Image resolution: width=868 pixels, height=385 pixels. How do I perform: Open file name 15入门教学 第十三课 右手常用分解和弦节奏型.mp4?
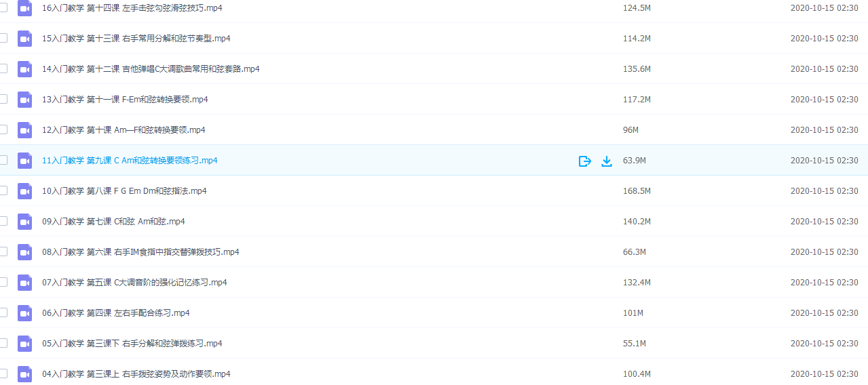pyautogui.click(x=136, y=39)
